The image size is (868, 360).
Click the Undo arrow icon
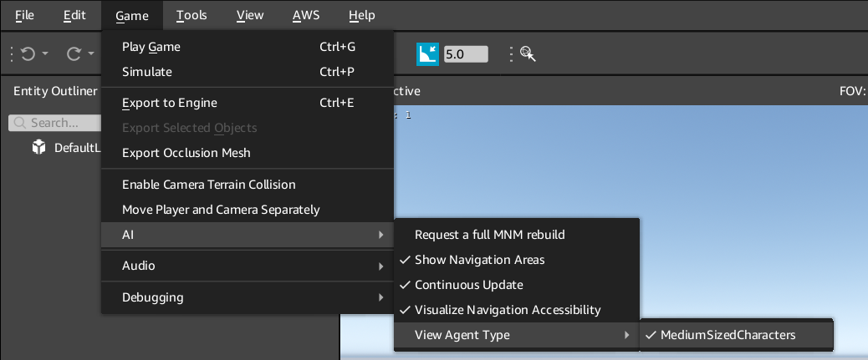[28, 53]
